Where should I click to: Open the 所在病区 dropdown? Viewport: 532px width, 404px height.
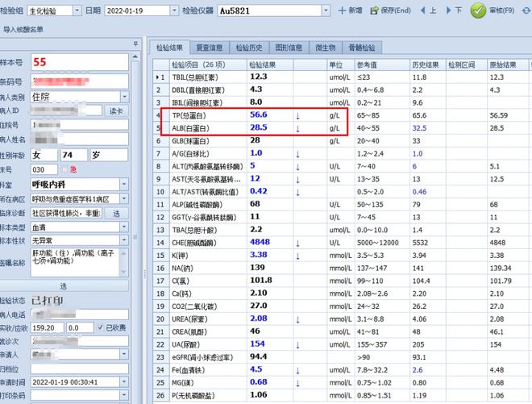[x=124, y=199]
